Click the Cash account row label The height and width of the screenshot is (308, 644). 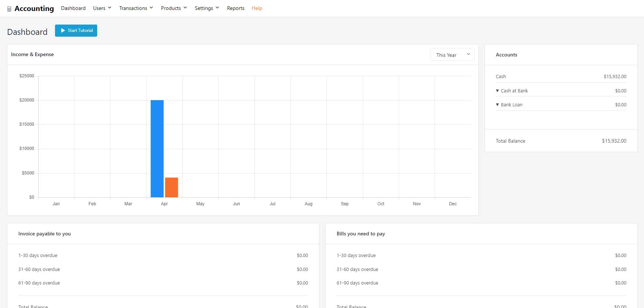point(501,76)
